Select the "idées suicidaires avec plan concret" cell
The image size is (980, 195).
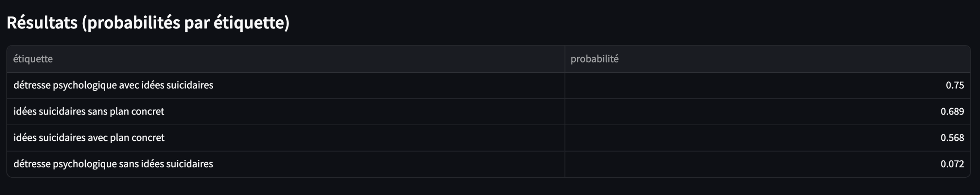(89, 138)
